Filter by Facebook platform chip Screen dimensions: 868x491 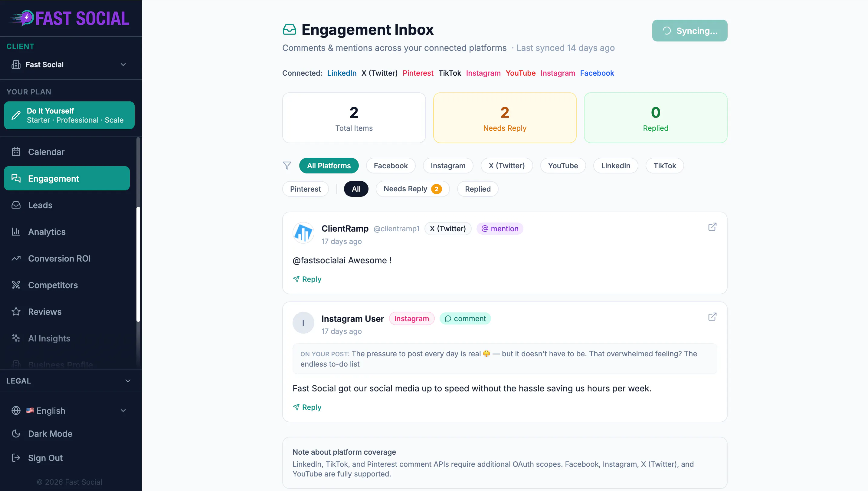click(x=391, y=166)
